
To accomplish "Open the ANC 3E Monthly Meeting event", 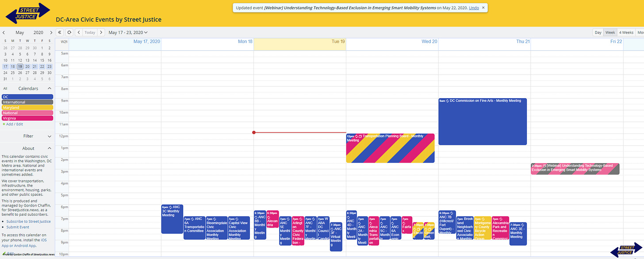I will tap(518, 233).
